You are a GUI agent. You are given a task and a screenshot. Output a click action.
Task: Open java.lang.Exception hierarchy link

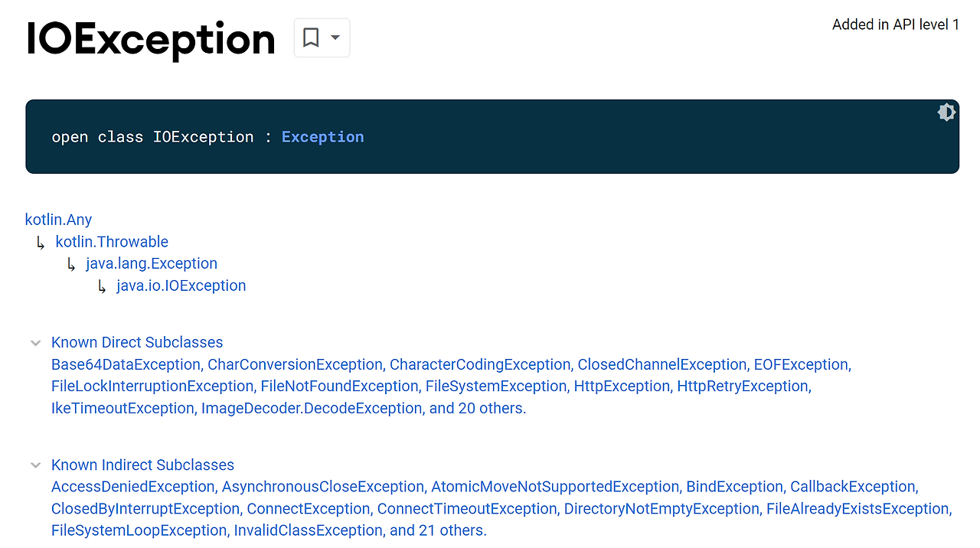pos(152,263)
